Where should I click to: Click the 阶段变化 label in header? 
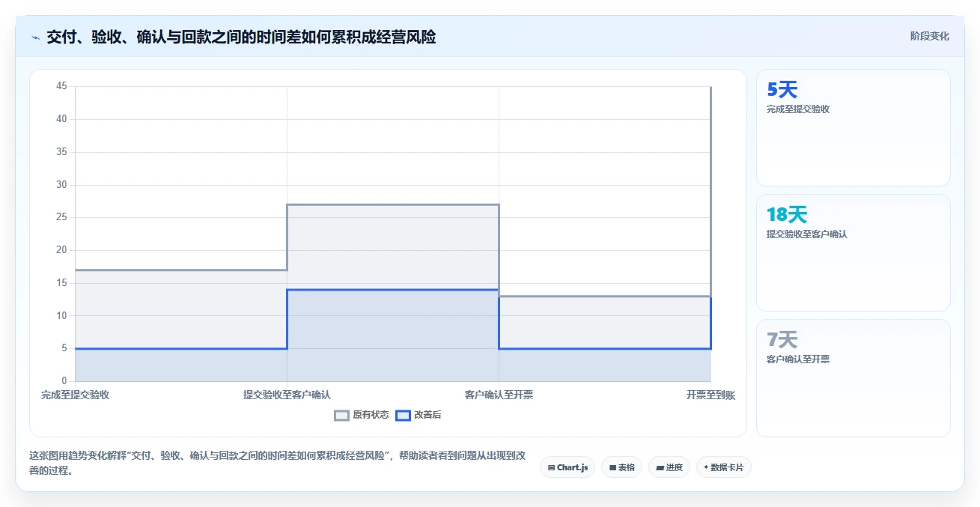tap(930, 36)
